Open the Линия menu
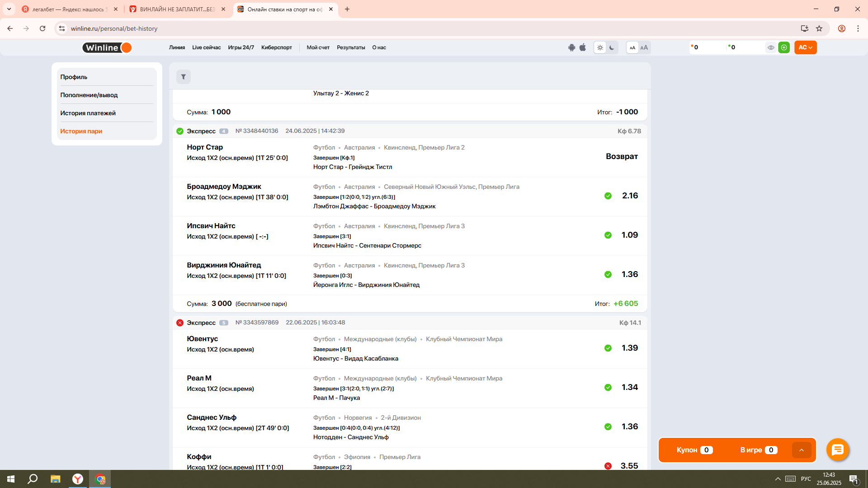The width and height of the screenshot is (868, 488). [177, 47]
